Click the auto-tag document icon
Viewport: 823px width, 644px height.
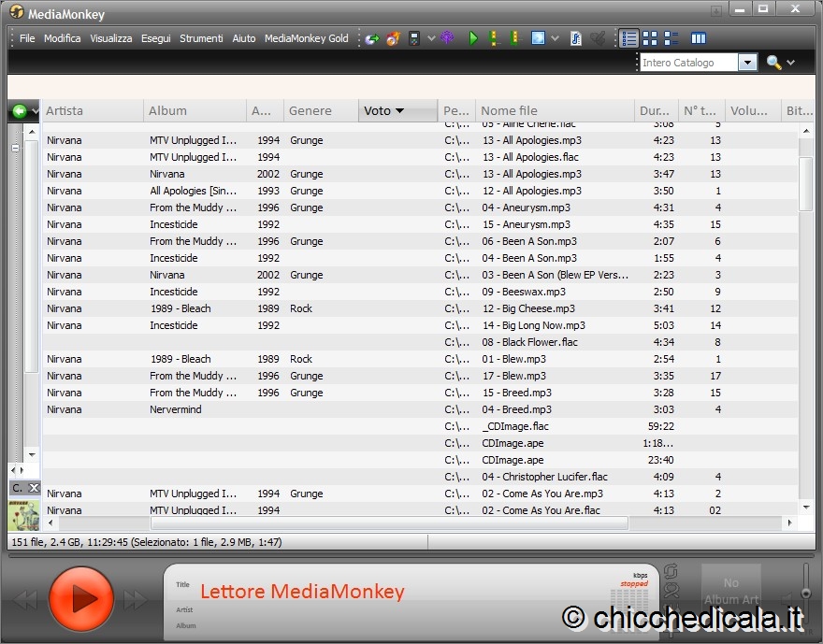tap(575, 38)
